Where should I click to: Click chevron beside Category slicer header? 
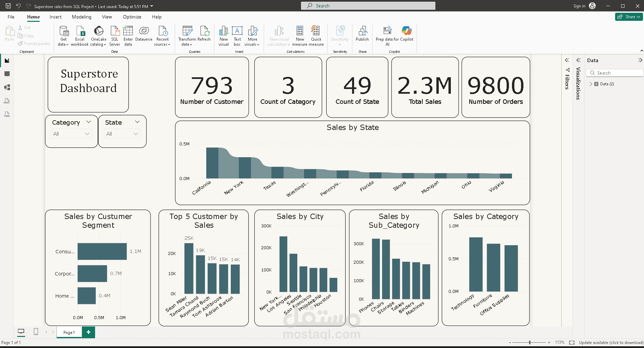point(89,122)
